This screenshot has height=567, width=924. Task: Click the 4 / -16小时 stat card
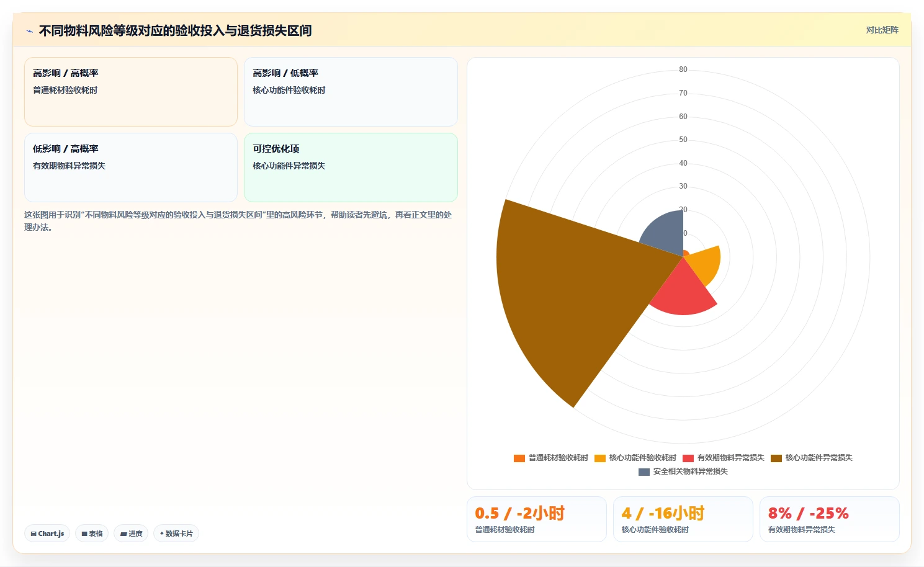point(683,519)
